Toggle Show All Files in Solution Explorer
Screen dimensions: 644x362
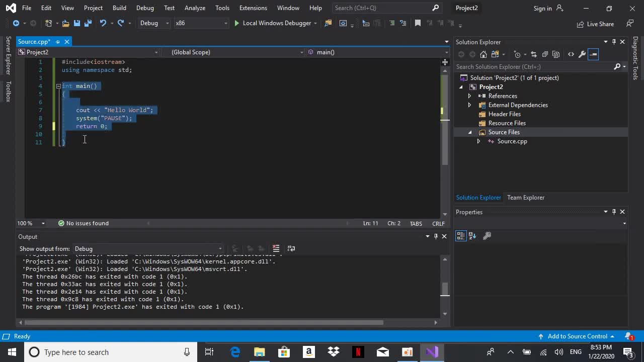pos(556,54)
